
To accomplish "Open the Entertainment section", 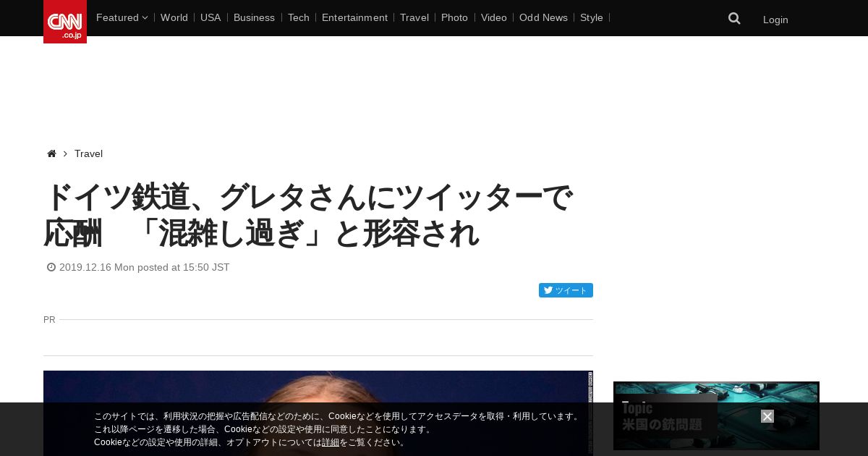I will coord(354,17).
